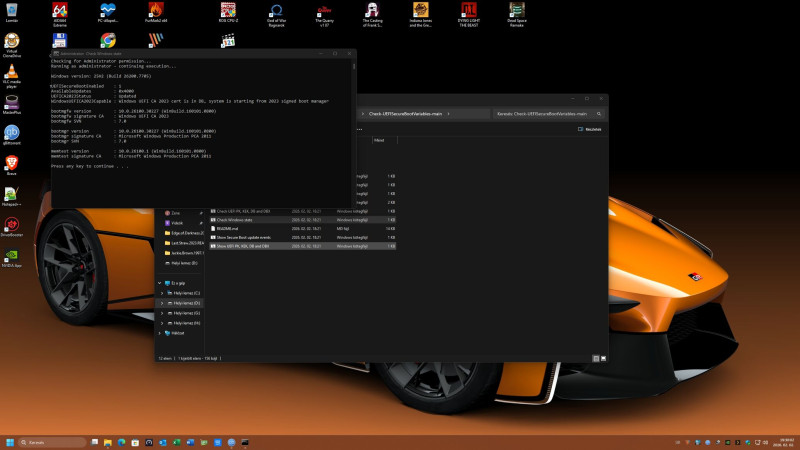The width and height of the screenshot is (800, 450).
Task: Select the Videók folder in the sidebar
Action: tap(175, 222)
